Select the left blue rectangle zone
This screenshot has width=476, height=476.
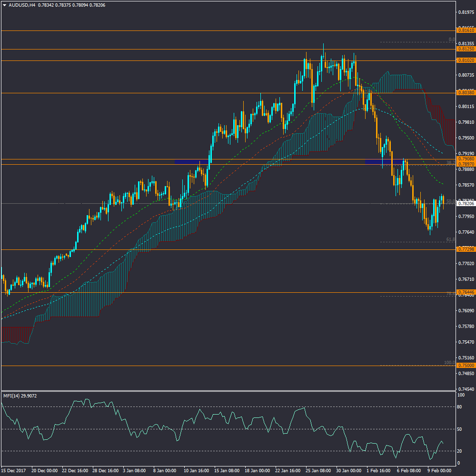pyautogui.click(x=191, y=162)
